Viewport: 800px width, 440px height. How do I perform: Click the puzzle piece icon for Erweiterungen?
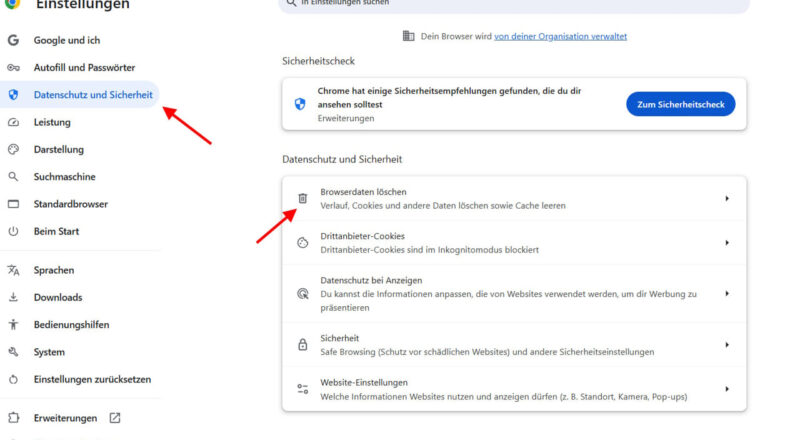coord(13,418)
